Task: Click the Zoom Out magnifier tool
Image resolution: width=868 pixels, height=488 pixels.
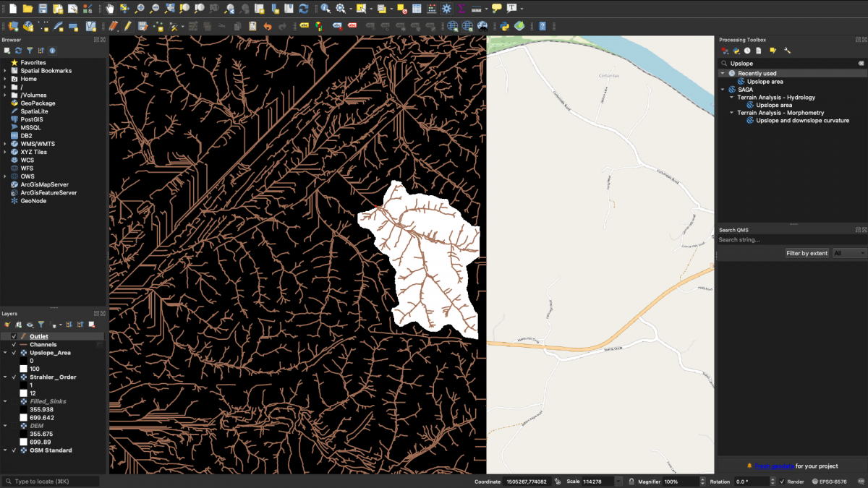Action: point(155,9)
